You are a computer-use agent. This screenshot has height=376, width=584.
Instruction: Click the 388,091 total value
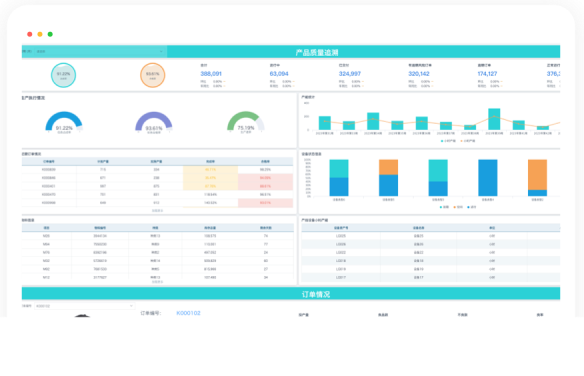(x=211, y=74)
